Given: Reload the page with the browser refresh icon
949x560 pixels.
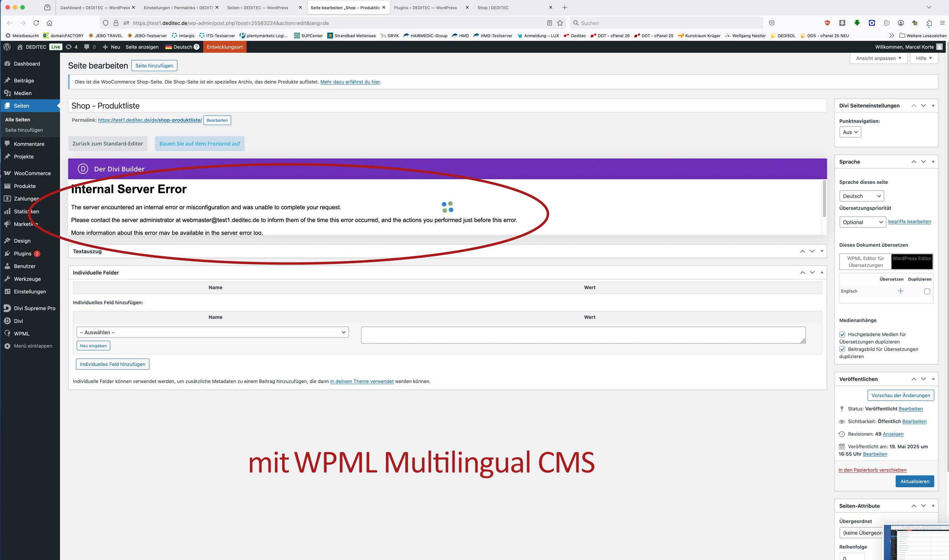Looking at the screenshot, I should tap(36, 23).
